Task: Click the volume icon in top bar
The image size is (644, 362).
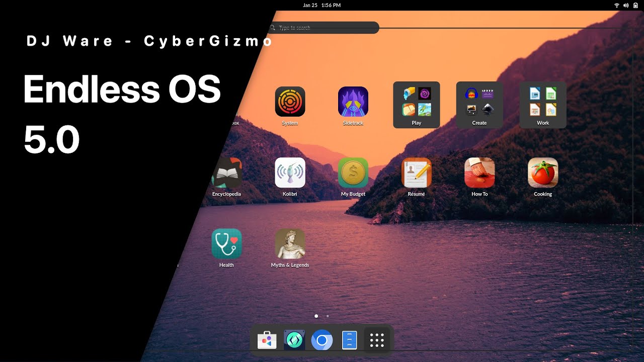Action: tap(626, 5)
